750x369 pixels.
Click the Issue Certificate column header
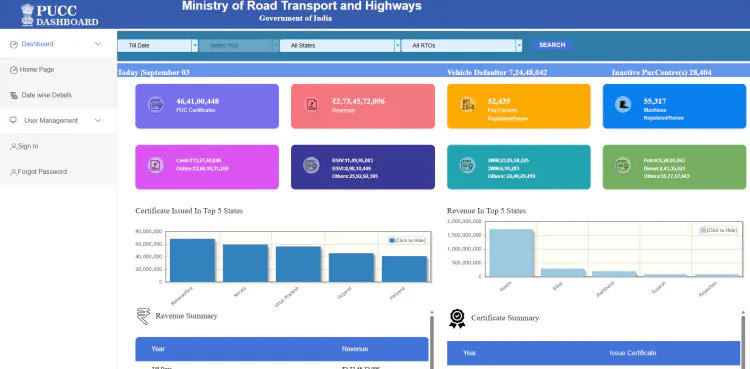click(633, 353)
